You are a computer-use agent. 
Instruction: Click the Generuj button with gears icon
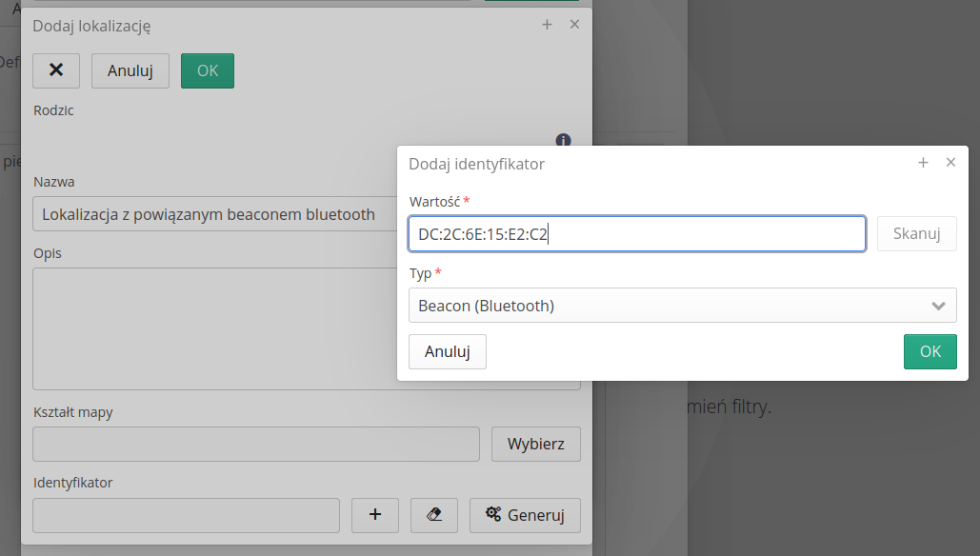point(525,515)
